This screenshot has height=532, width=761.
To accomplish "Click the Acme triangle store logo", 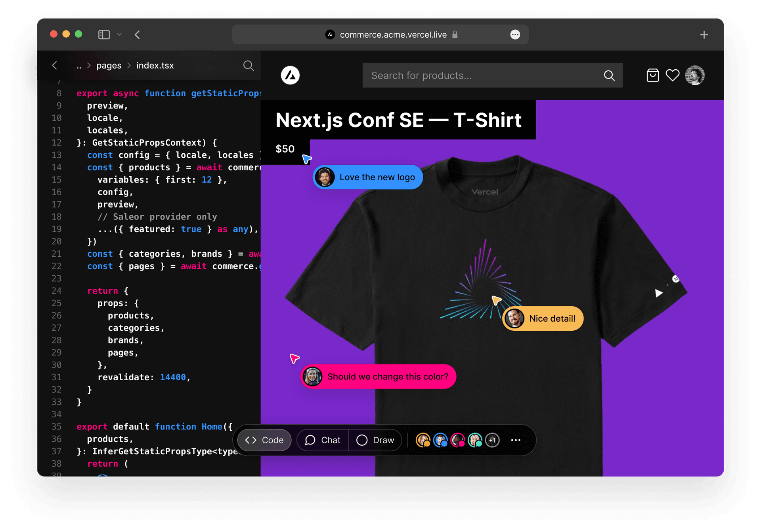I will point(291,75).
